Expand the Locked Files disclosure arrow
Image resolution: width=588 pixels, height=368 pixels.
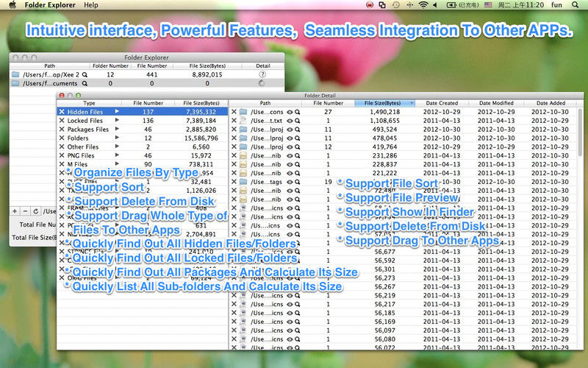(117, 120)
